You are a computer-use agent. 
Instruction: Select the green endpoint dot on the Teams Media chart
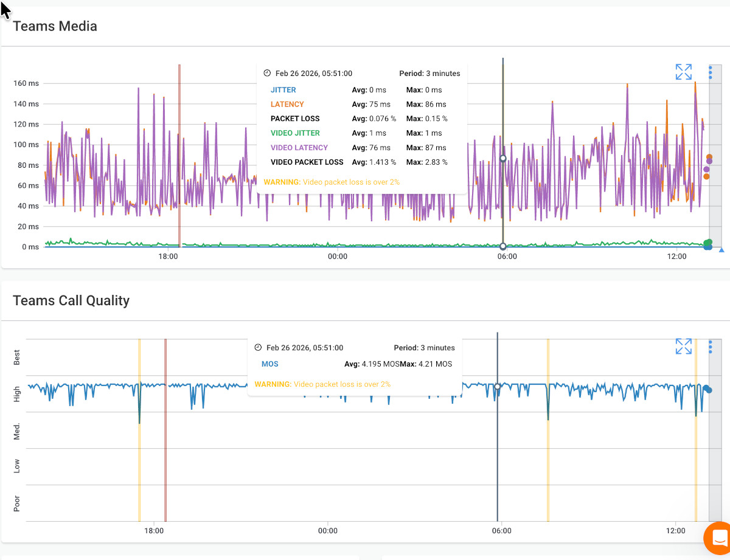(707, 241)
